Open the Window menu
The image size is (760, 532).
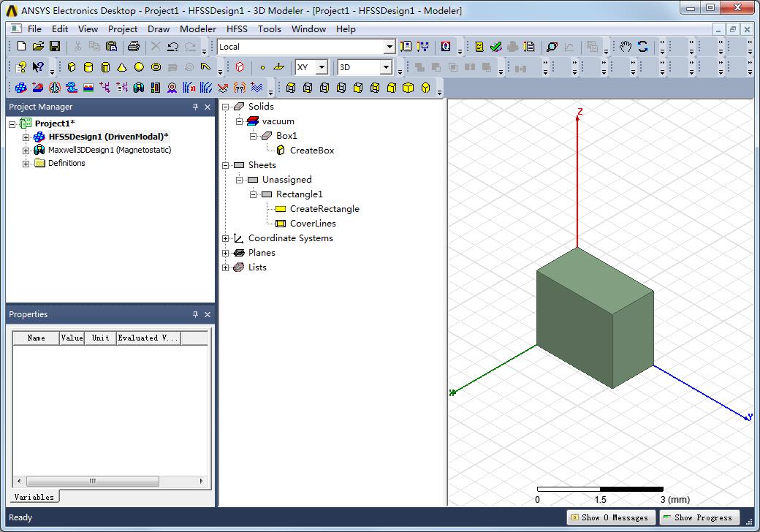(x=308, y=29)
